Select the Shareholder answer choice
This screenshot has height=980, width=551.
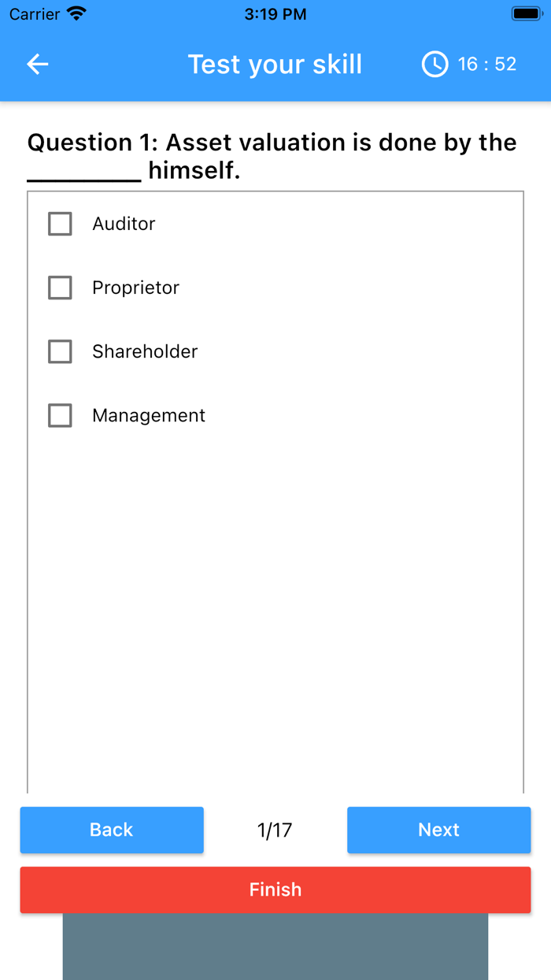pos(145,351)
